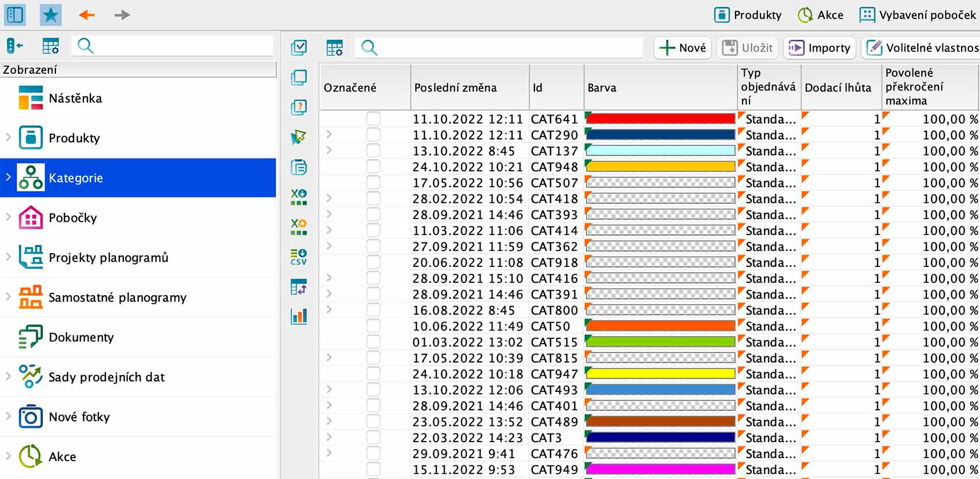980x479 pixels.
Task: Sort by the Poslední změna column header
Action: (x=470, y=88)
